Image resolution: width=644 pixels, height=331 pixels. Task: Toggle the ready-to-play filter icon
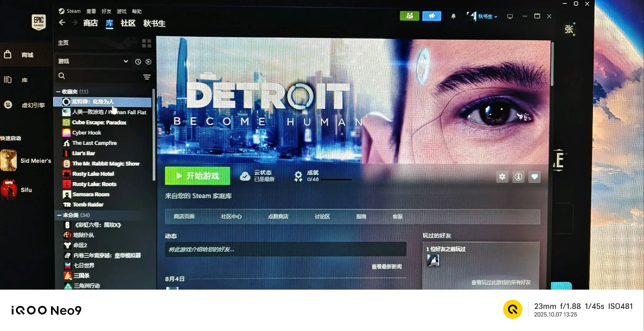pyautogui.click(x=148, y=62)
